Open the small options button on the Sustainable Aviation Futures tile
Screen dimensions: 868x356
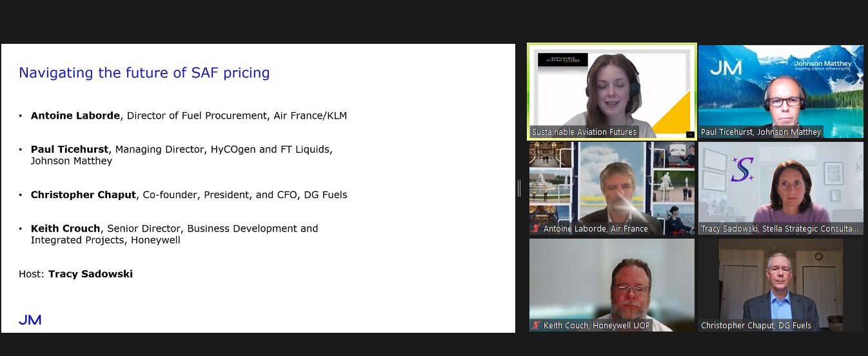(x=689, y=134)
